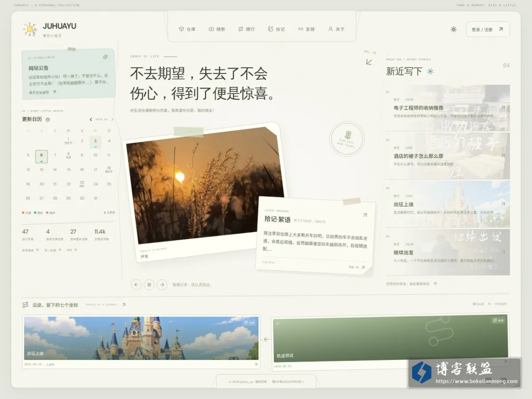Select day 23 in the update calendar

[82, 184]
